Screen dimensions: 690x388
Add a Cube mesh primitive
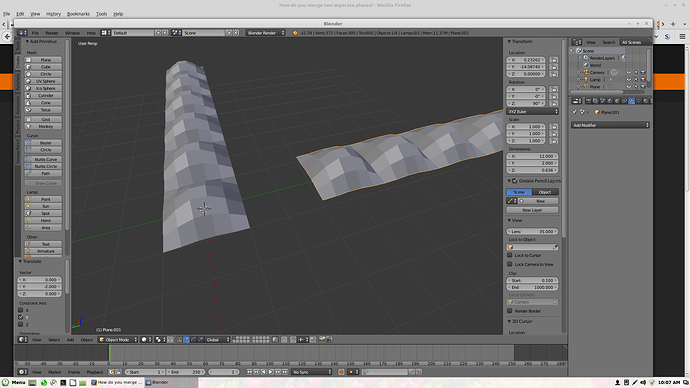(x=43, y=67)
